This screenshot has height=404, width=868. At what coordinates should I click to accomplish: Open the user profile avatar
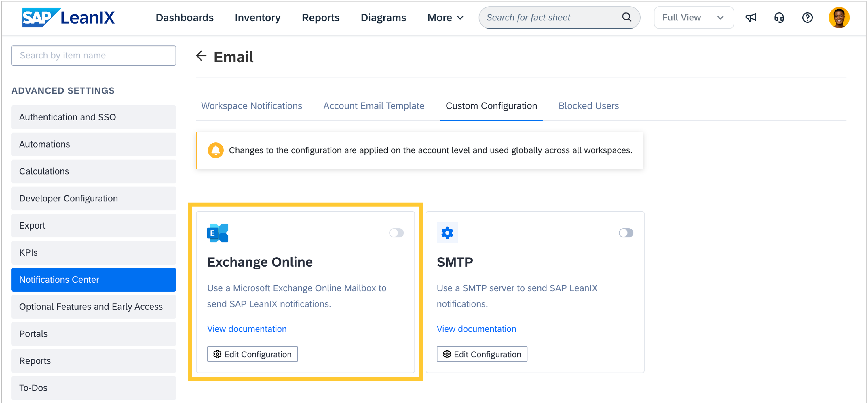[x=838, y=18]
